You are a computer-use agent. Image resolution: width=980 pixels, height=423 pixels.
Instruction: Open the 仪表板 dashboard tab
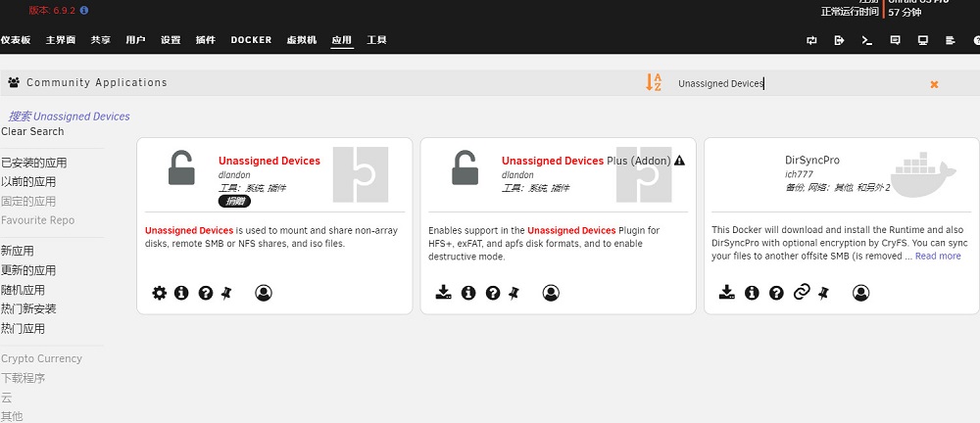click(x=16, y=40)
